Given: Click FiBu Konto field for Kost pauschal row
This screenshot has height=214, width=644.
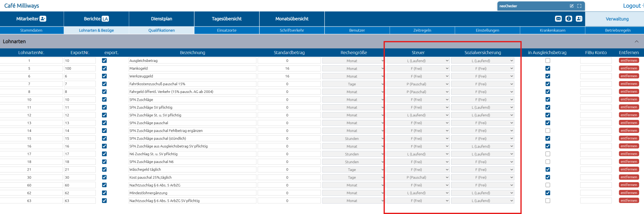Looking at the screenshot, I should (x=596, y=178).
